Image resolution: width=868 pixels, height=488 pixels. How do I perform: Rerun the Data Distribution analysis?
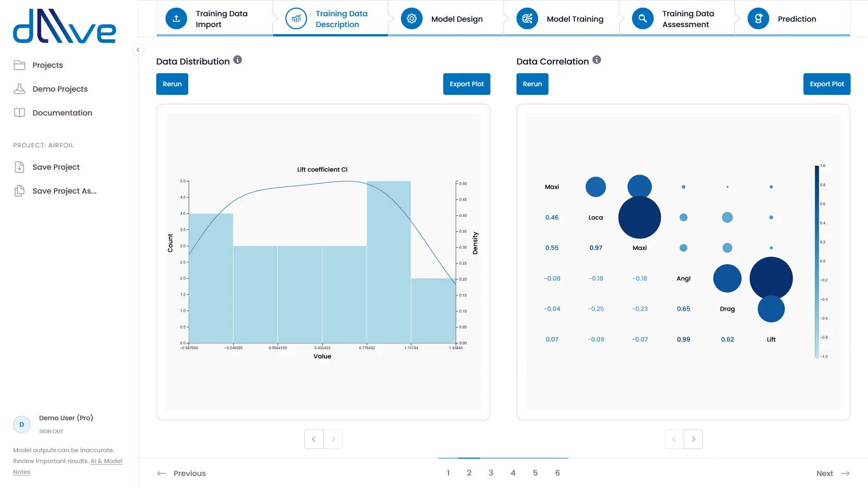coord(172,84)
